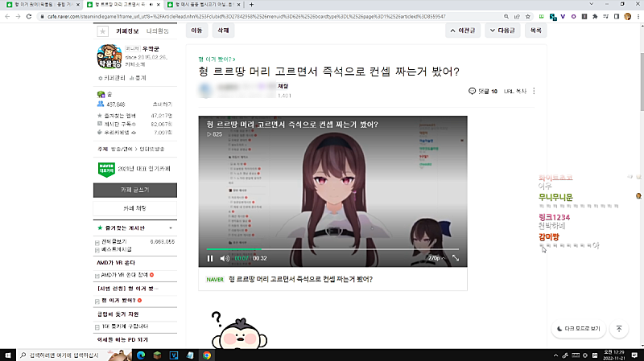644x361 pixels.
Task: Click the 카페 글쓰기 write button
Action: tap(135, 190)
